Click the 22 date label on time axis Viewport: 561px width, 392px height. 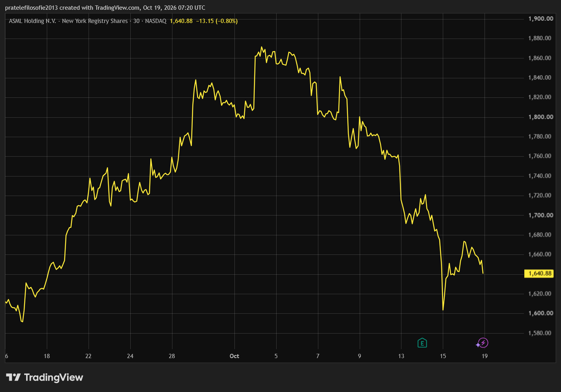[x=89, y=356]
